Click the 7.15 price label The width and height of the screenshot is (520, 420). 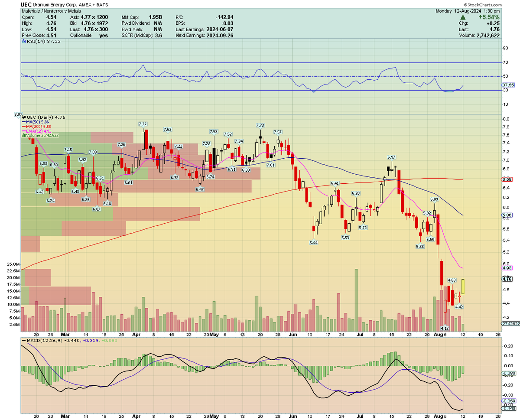(x=68, y=150)
